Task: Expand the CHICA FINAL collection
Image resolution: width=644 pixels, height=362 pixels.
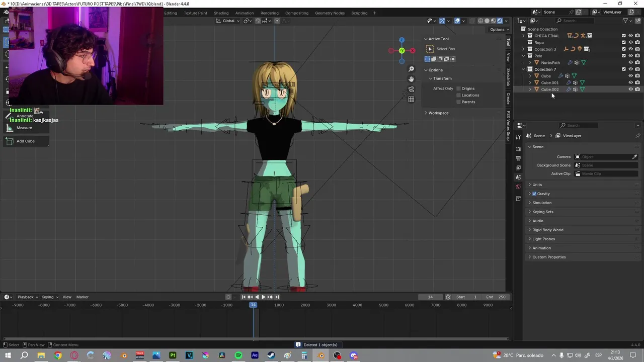Action: click(523, 36)
